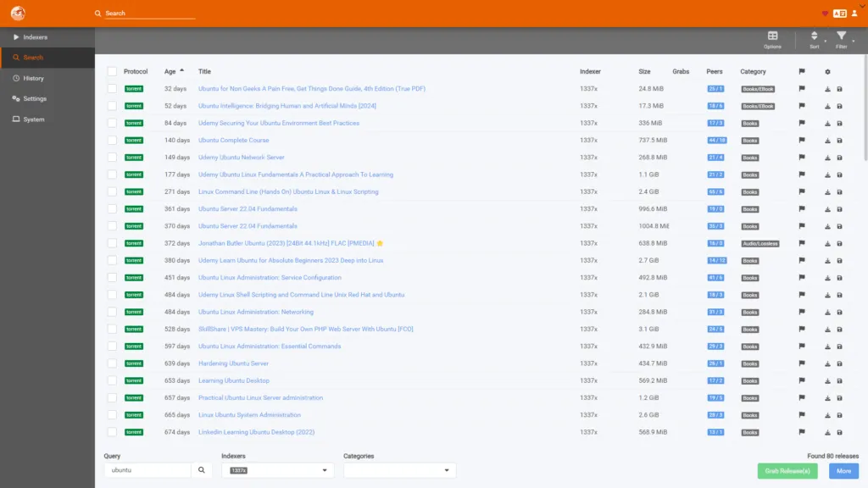Open the Indexers dropdown at the bottom
868x488 pixels.
pyautogui.click(x=277, y=469)
